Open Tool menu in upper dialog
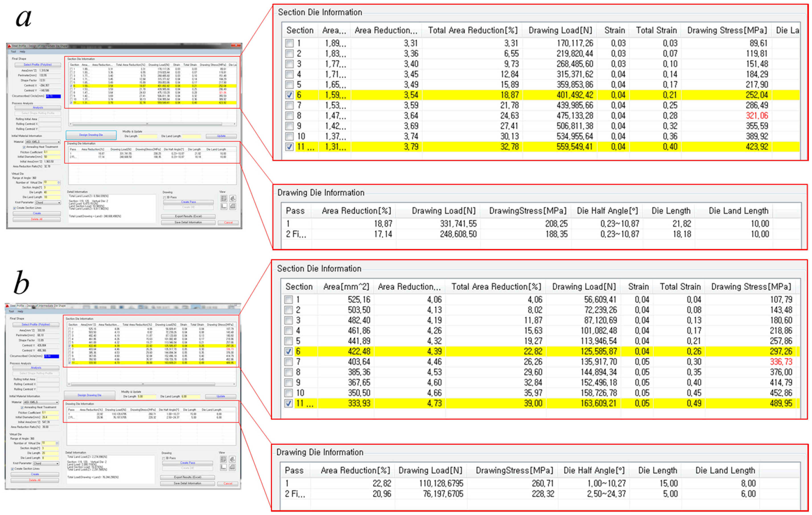The height and width of the screenshot is (515, 812). 14,52
